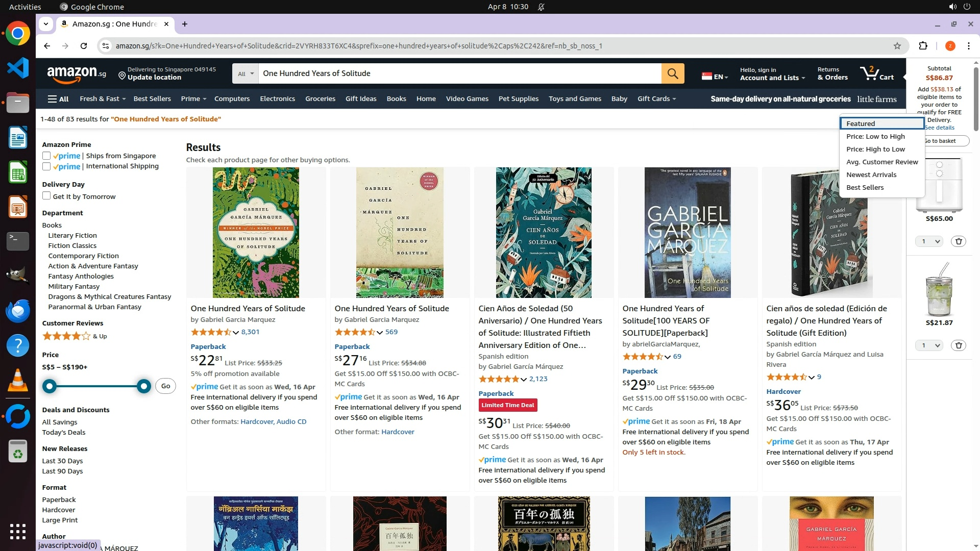Click the orange search magnifier button
This screenshot has width=980, height=551.
pyautogui.click(x=672, y=73)
